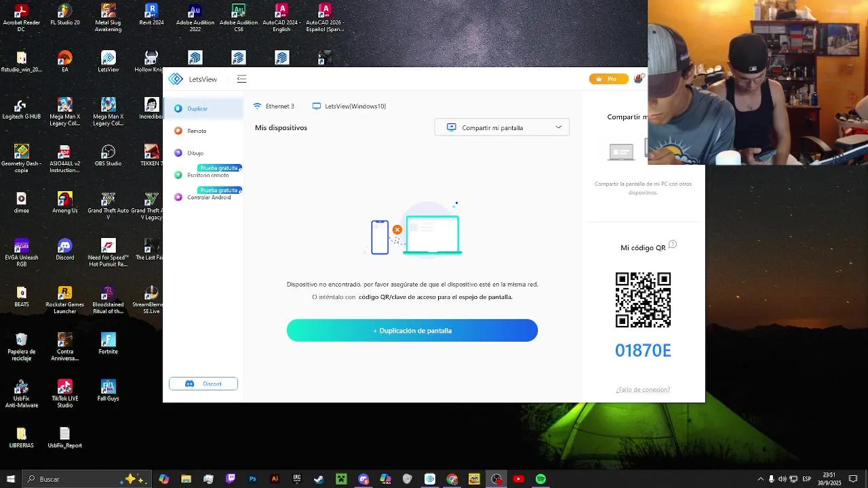
Task: Open Copilot from the taskbar
Action: (x=164, y=479)
